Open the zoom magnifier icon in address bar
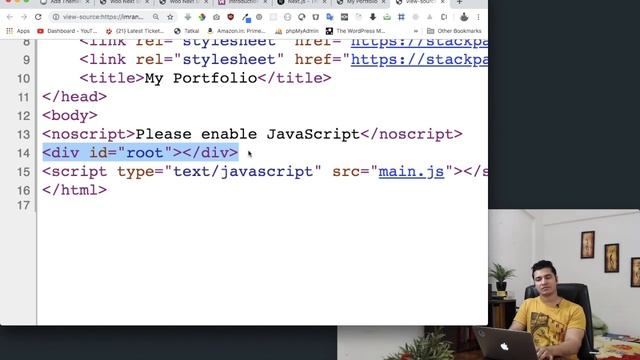The image size is (640, 360). (x=156, y=17)
